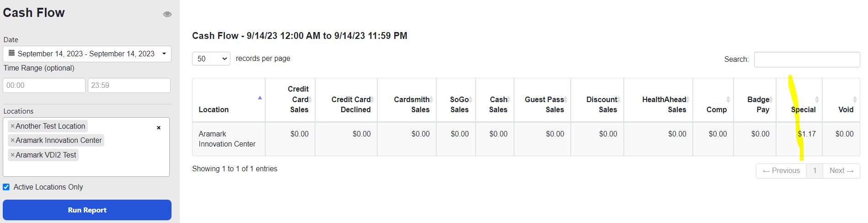The image size is (868, 223).
Task: Click the calendar icon in date field
Action: (x=11, y=53)
